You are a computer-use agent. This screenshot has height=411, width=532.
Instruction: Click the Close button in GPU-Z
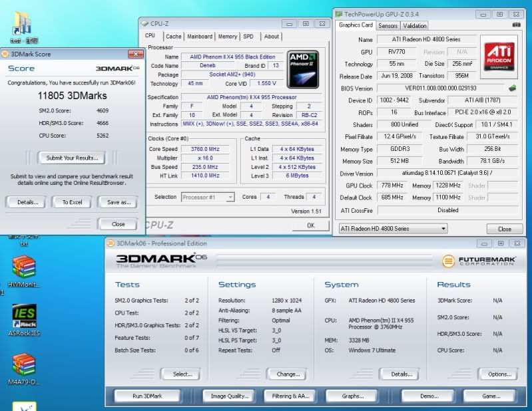point(505,229)
